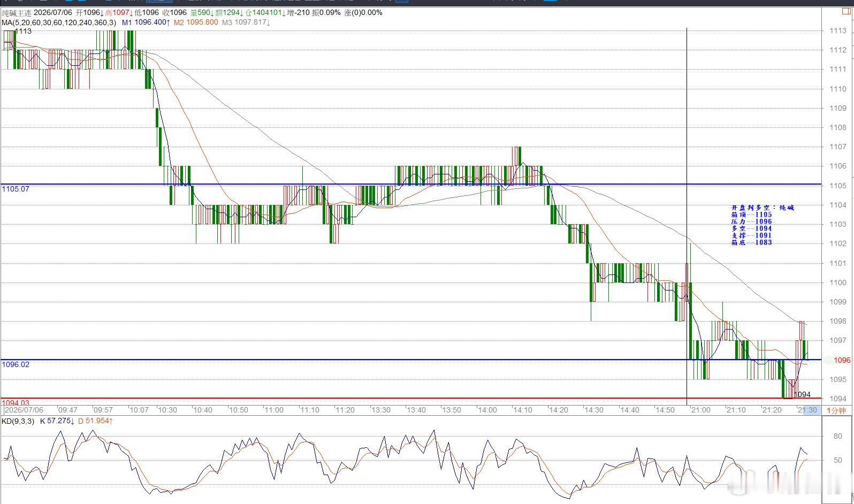Click the 纯碱主连 contract name
The height and width of the screenshot is (504, 854).
pyautogui.click(x=17, y=12)
